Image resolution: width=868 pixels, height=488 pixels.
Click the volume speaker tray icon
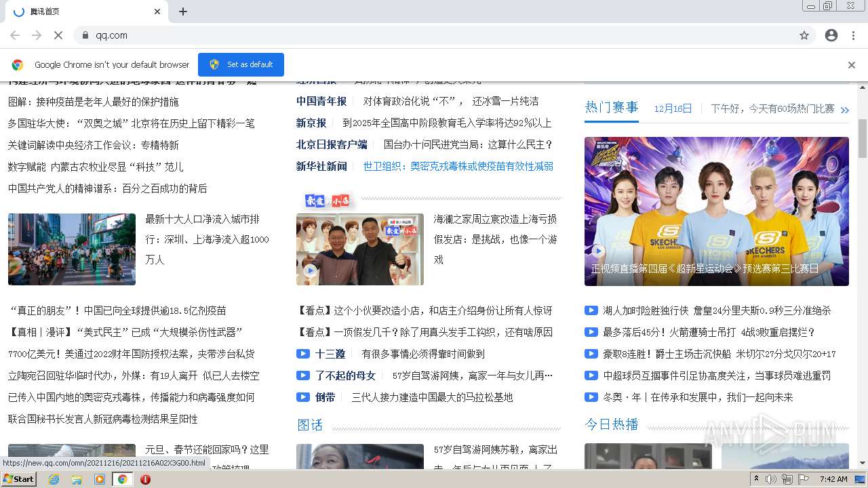pos(771,479)
